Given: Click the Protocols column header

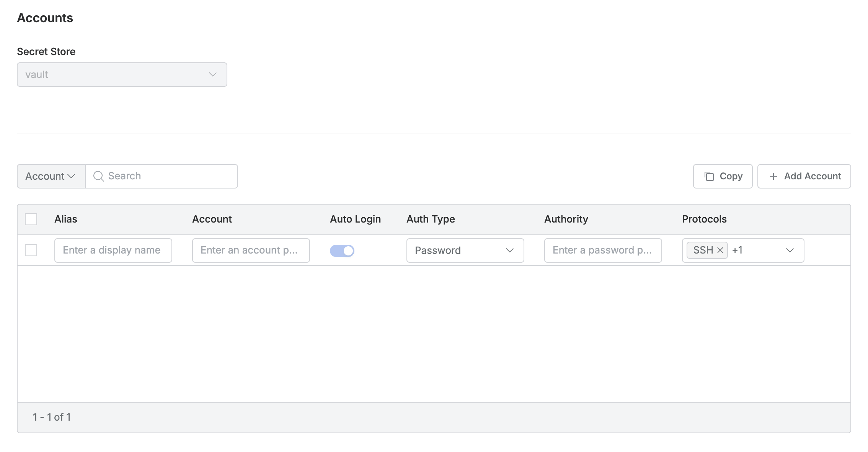Looking at the screenshot, I should [x=704, y=219].
